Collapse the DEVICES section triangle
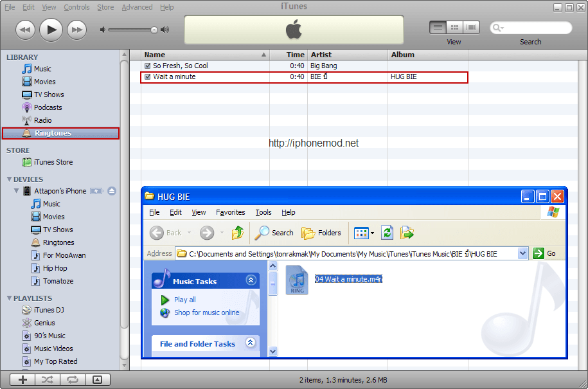 click(x=10, y=179)
